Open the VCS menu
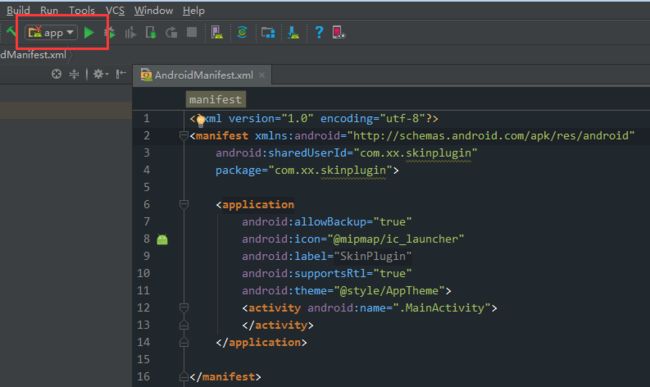Viewport: 650px width, 387px height. click(115, 10)
